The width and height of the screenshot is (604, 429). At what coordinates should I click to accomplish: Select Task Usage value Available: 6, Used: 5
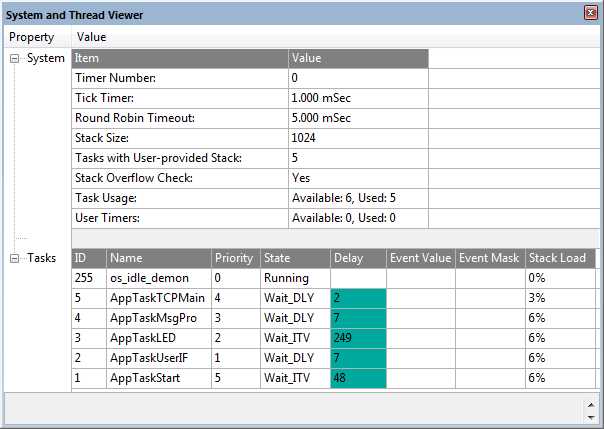click(344, 198)
